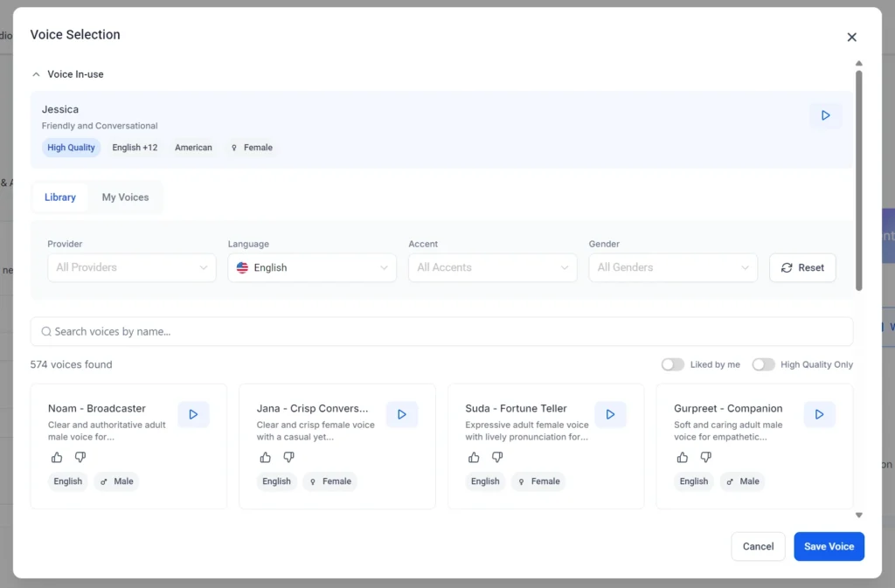Close the Voice Selection dialog

[x=851, y=37]
